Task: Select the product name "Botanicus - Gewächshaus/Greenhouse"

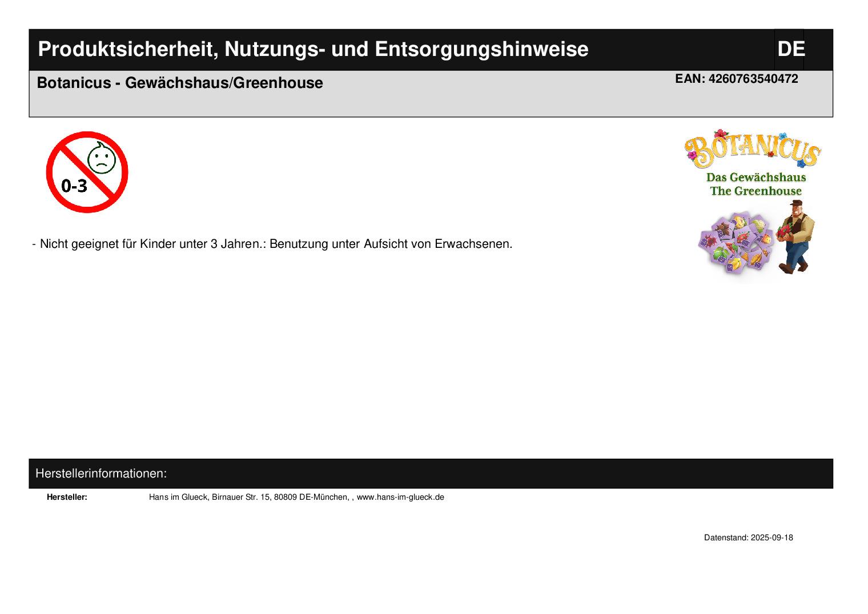Action: pos(180,83)
